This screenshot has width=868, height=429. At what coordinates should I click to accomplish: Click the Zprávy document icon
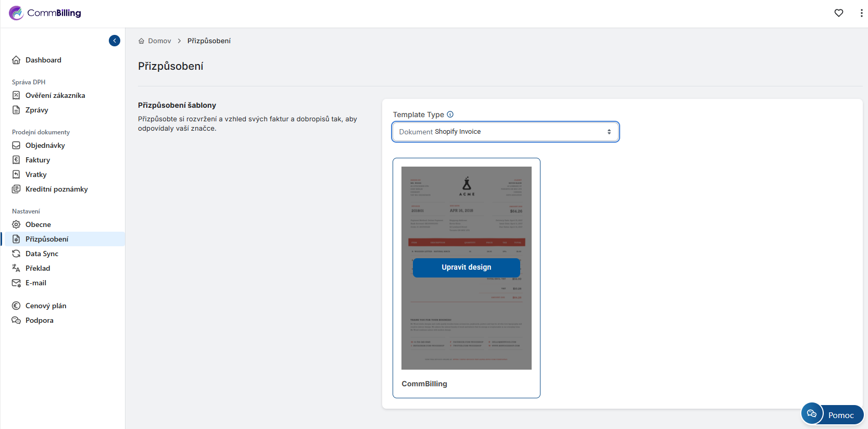(x=16, y=110)
